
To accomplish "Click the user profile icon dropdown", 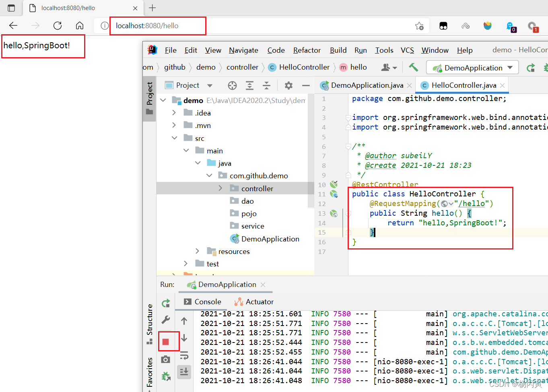I will (x=389, y=68).
